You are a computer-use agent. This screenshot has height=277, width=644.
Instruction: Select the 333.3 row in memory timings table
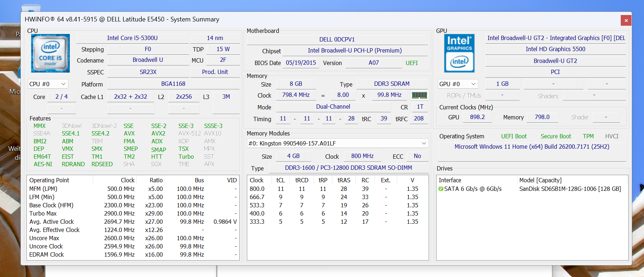click(x=338, y=222)
